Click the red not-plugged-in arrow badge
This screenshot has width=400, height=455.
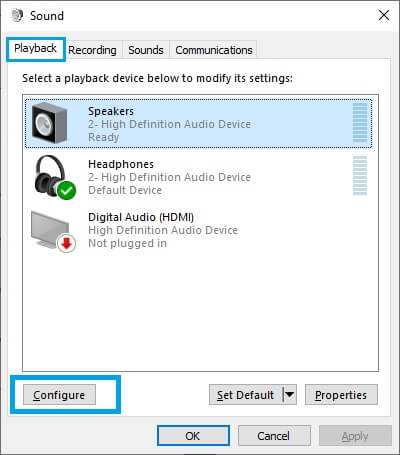[67, 244]
